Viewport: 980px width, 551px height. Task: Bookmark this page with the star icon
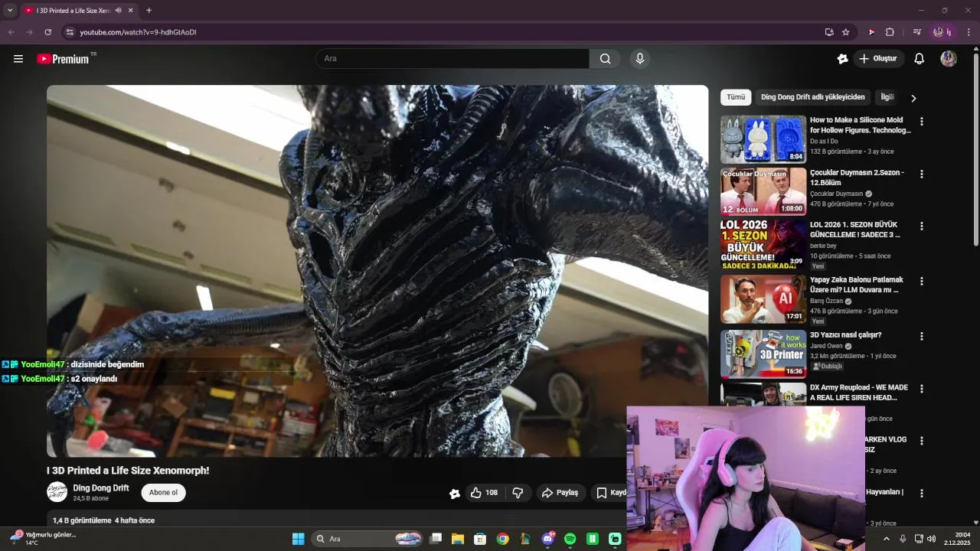pyautogui.click(x=846, y=32)
